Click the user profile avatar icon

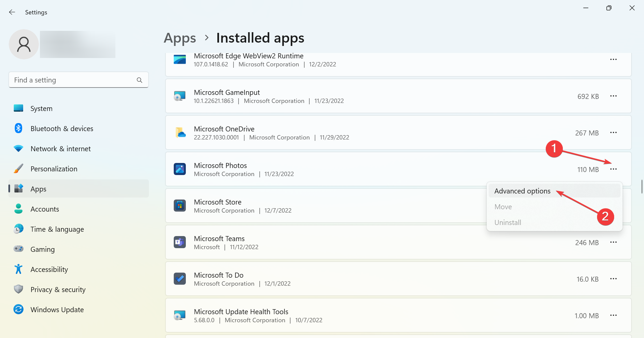(x=24, y=44)
